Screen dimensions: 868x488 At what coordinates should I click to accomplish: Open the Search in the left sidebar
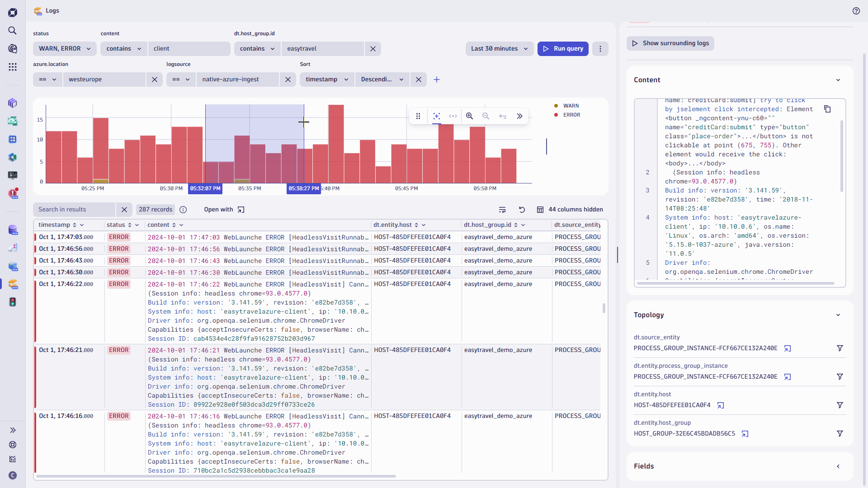[x=12, y=31]
